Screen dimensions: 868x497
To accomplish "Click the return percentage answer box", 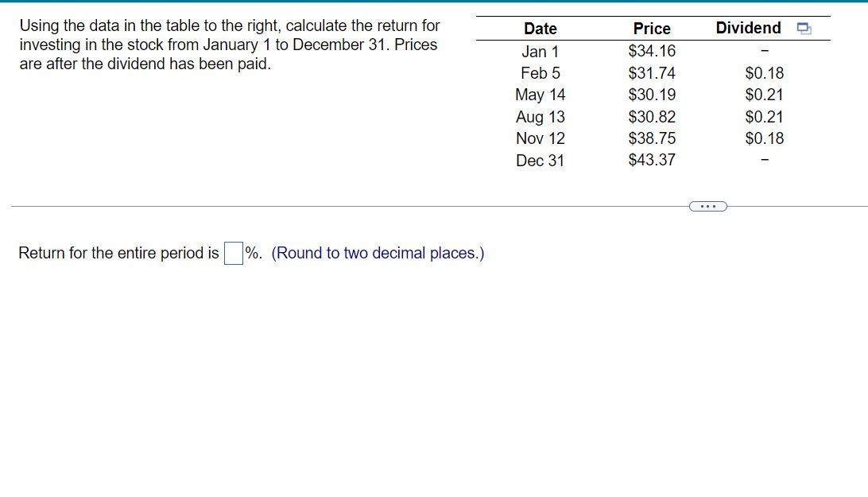I will tap(234, 253).
